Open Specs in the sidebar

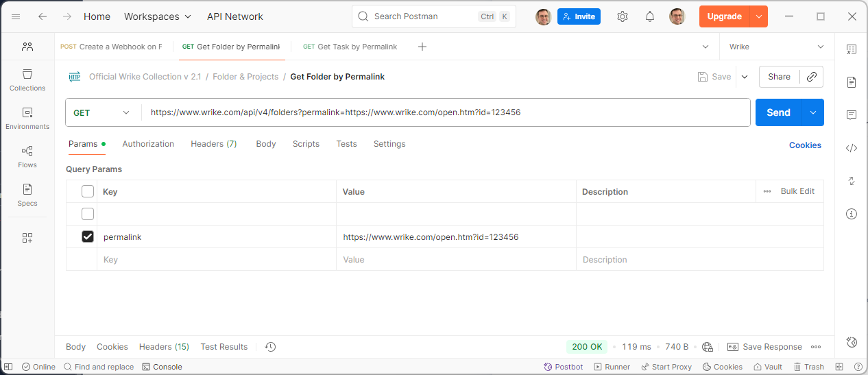[27, 195]
